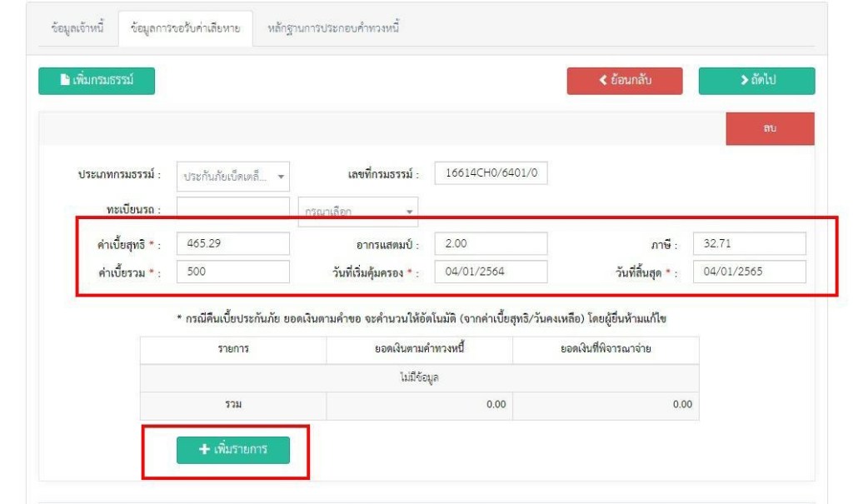Click the เลขที่กรมธรรม์ policy number field
853x504 pixels.
tap(491, 173)
